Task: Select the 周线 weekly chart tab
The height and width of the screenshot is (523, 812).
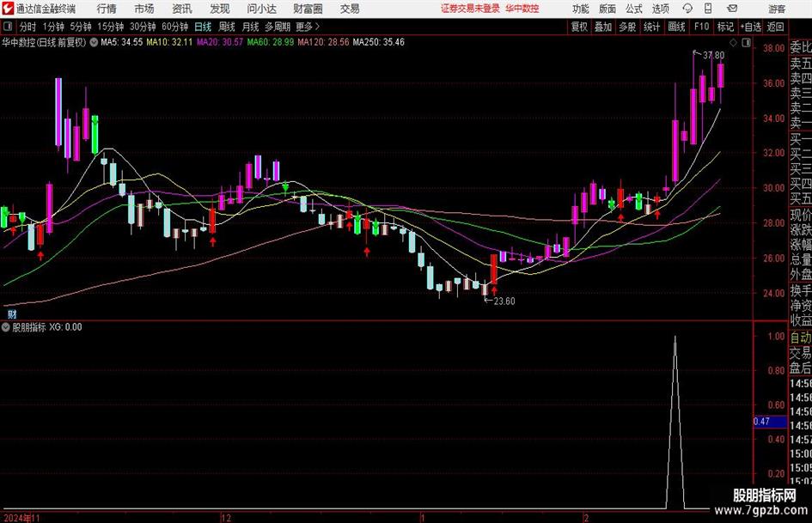Action: (226, 27)
